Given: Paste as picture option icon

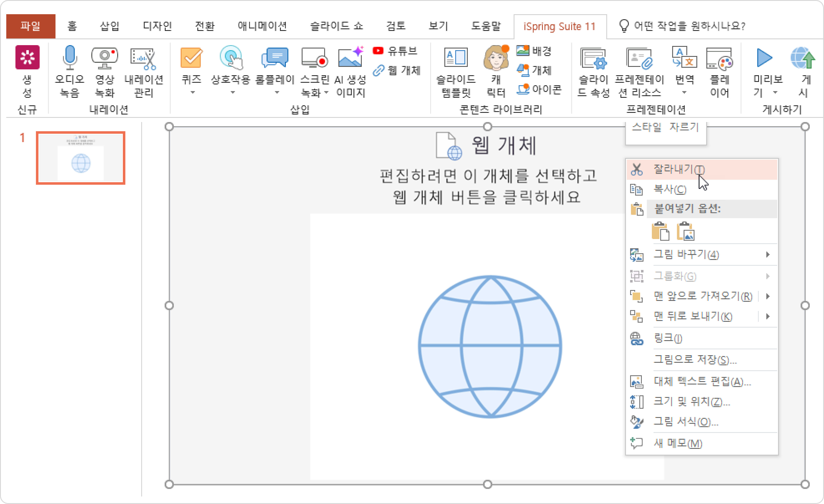Looking at the screenshot, I should click(685, 231).
